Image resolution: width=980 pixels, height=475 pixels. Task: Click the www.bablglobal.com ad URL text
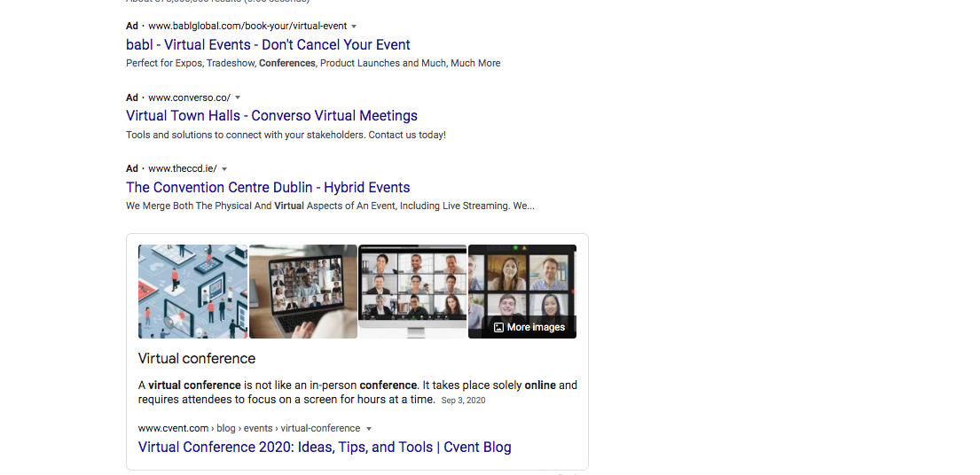tap(247, 27)
